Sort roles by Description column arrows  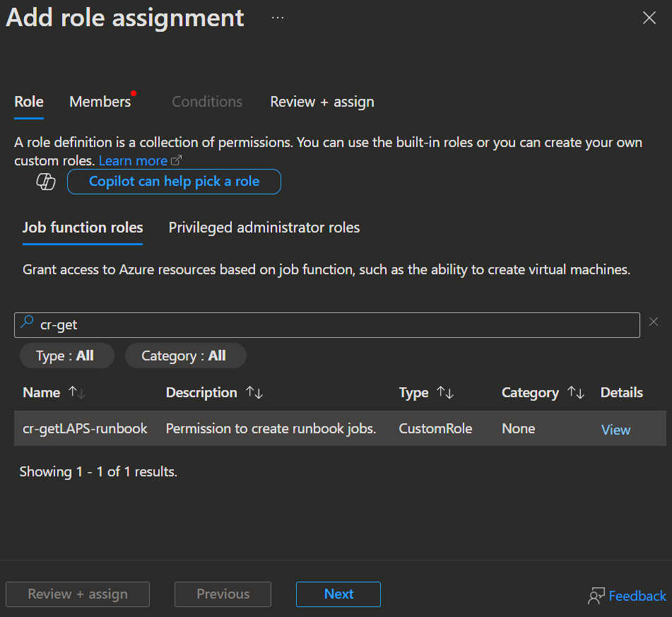pos(254,393)
